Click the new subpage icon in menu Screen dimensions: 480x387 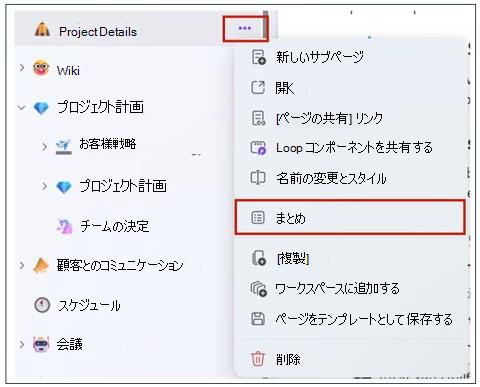click(x=258, y=57)
